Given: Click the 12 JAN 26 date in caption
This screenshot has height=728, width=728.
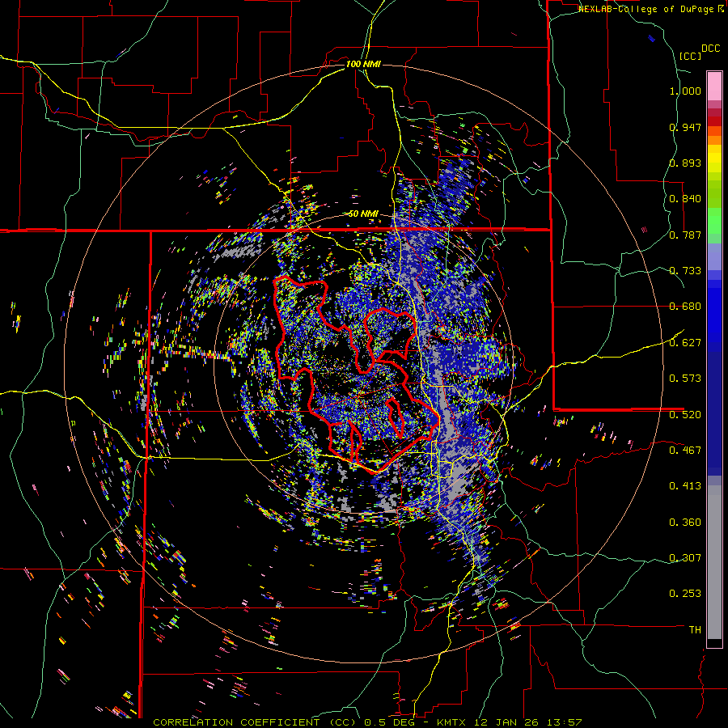Looking at the screenshot, I should click(507, 722).
